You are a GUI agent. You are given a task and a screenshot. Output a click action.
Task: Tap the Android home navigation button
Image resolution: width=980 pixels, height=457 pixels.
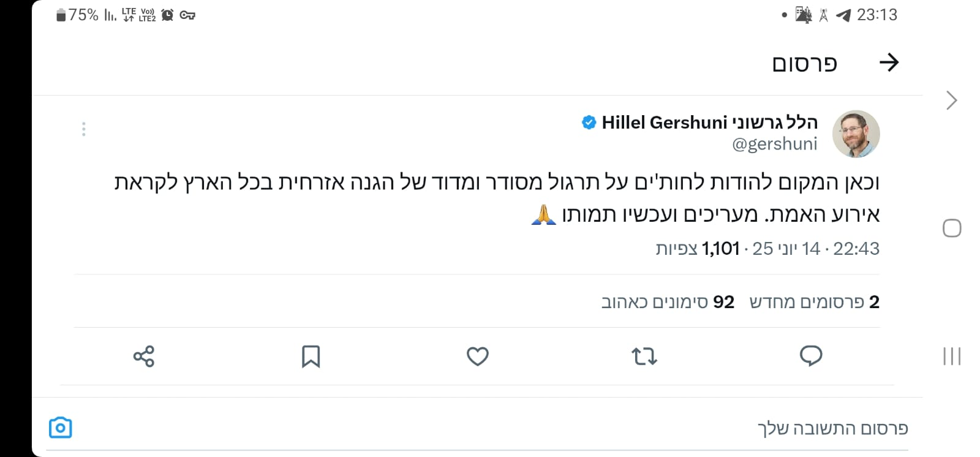(951, 228)
